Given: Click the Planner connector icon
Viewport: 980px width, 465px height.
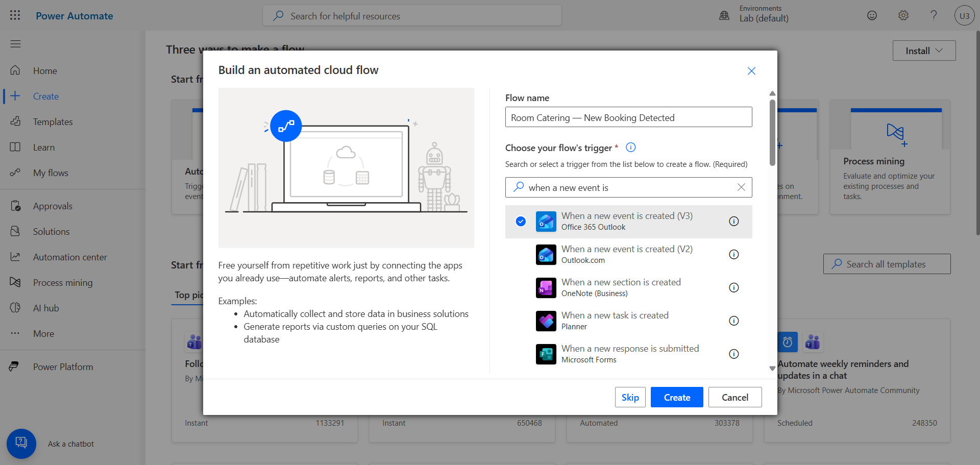Looking at the screenshot, I should pyautogui.click(x=546, y=321).
